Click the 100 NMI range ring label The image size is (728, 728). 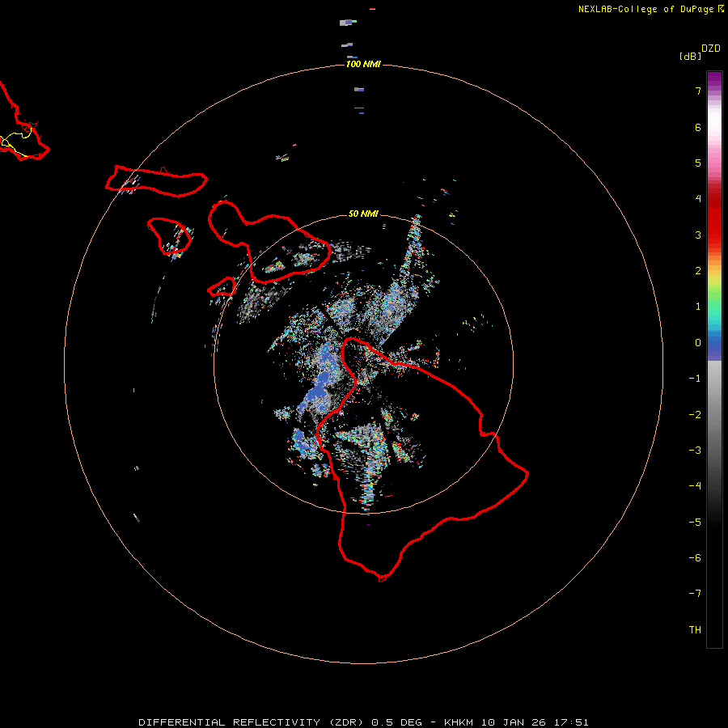tap(363, 64)
